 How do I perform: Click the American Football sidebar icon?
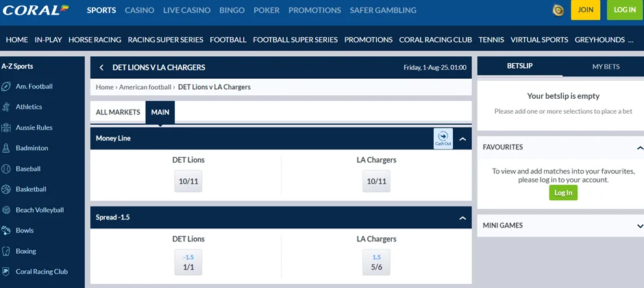coord(6,86)
